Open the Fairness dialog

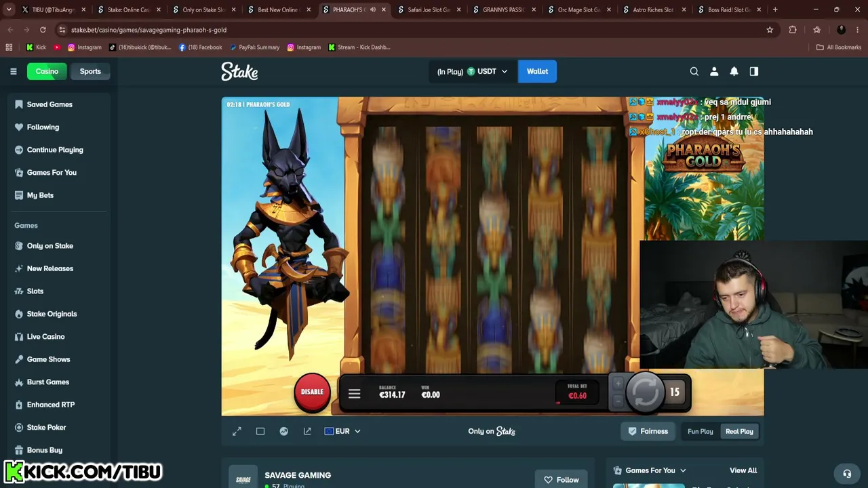pyautogui.click(x=648, y=431)
